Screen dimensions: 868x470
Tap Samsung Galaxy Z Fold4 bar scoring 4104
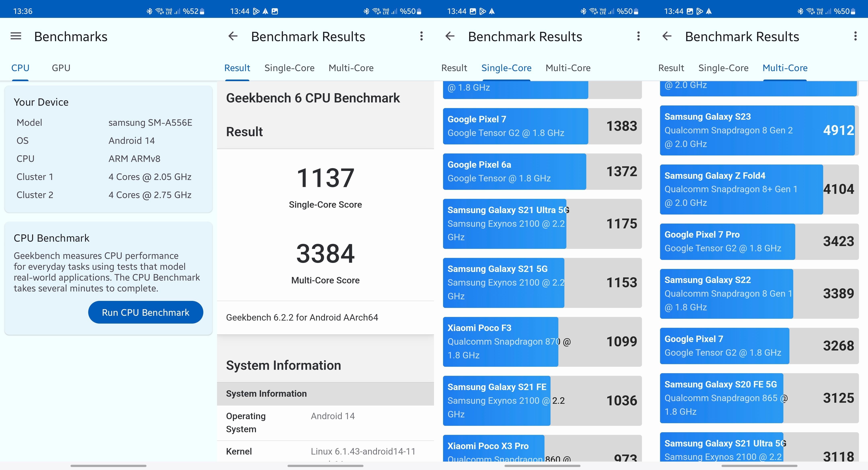759,189
